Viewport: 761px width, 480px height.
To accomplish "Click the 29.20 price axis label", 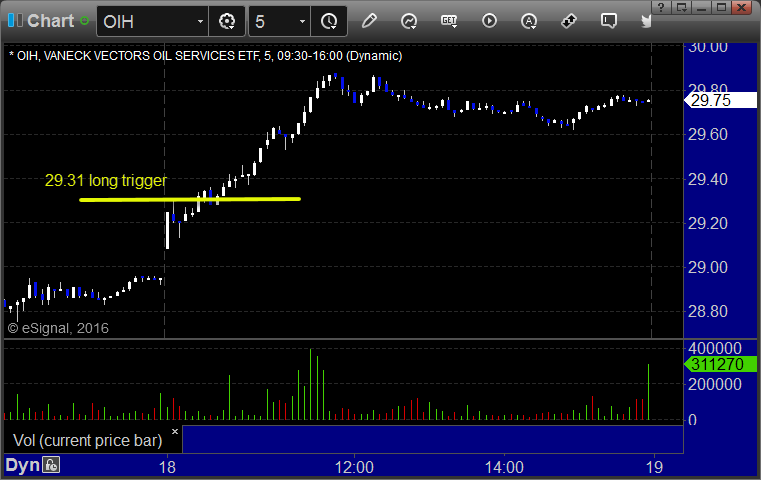I will tap(708, 223).
